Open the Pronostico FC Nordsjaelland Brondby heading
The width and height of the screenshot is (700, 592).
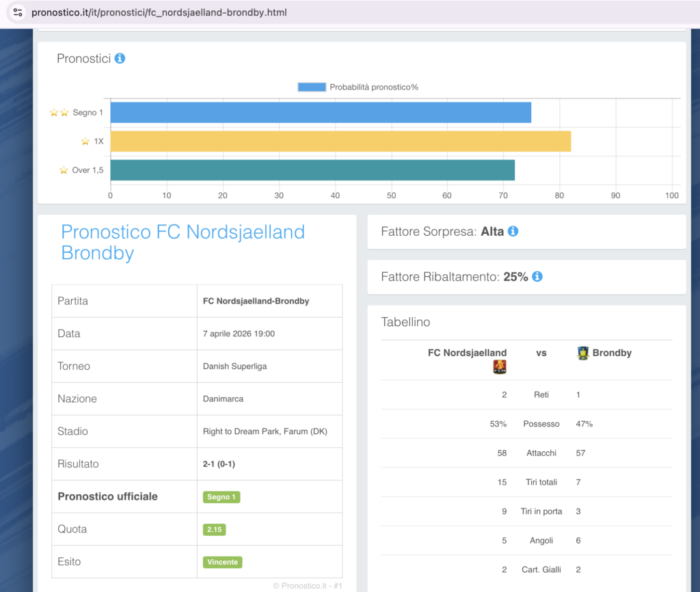coord(183,242)
